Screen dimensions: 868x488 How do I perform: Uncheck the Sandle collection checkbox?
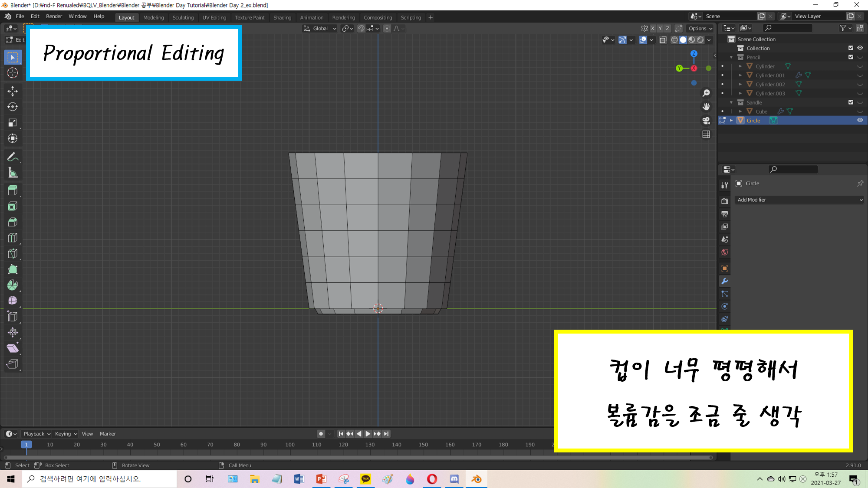[851, 102]
